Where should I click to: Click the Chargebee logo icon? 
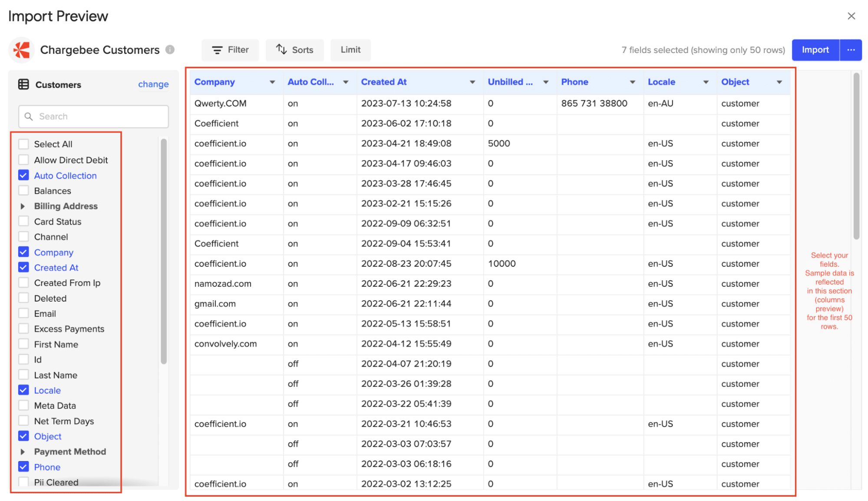[x=21, y=50]
